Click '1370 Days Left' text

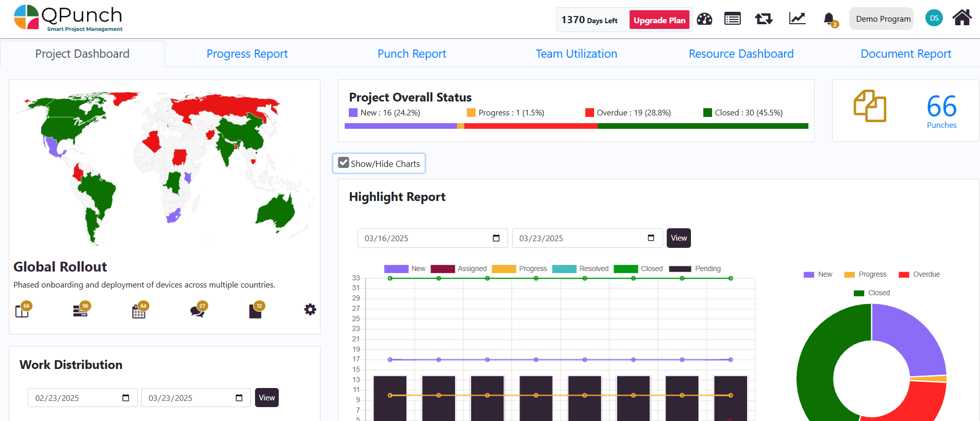click(589, 20)
